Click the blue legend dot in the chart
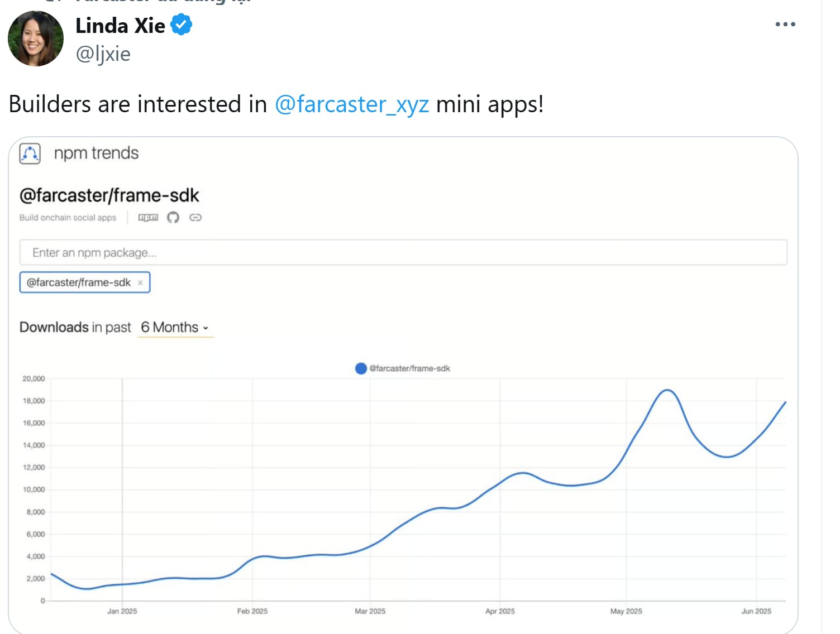This screenshot has height=634, width=840. (x=361, y=368)
